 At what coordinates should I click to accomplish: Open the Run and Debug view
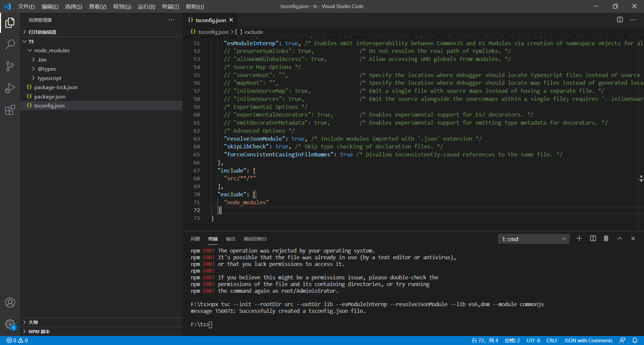click(x=10, y=88)
